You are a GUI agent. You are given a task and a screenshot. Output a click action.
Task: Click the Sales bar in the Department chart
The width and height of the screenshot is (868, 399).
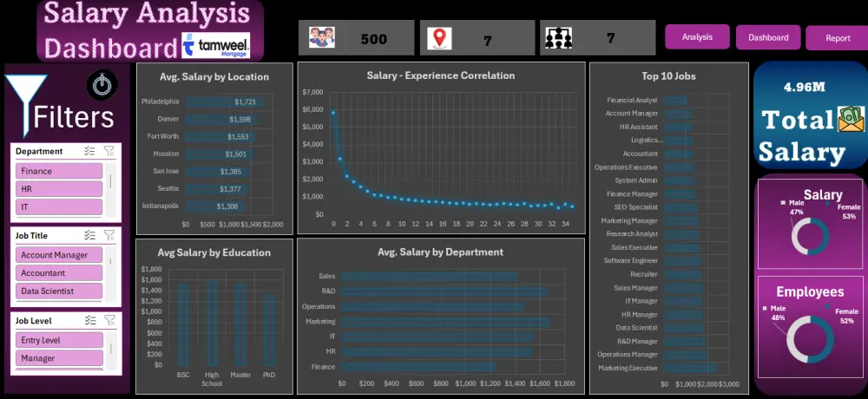429,276
